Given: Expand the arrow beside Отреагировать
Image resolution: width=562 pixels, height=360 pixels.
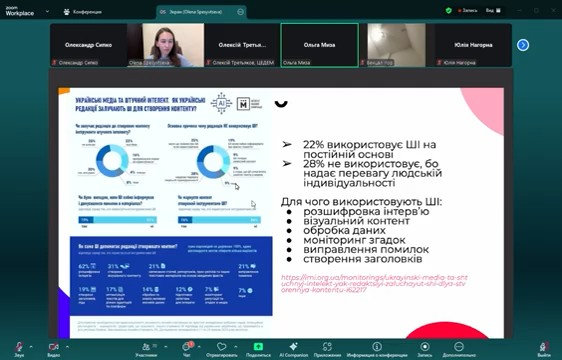Looking at the screenshot, I should pyautogui.click(x=235, y=347).
